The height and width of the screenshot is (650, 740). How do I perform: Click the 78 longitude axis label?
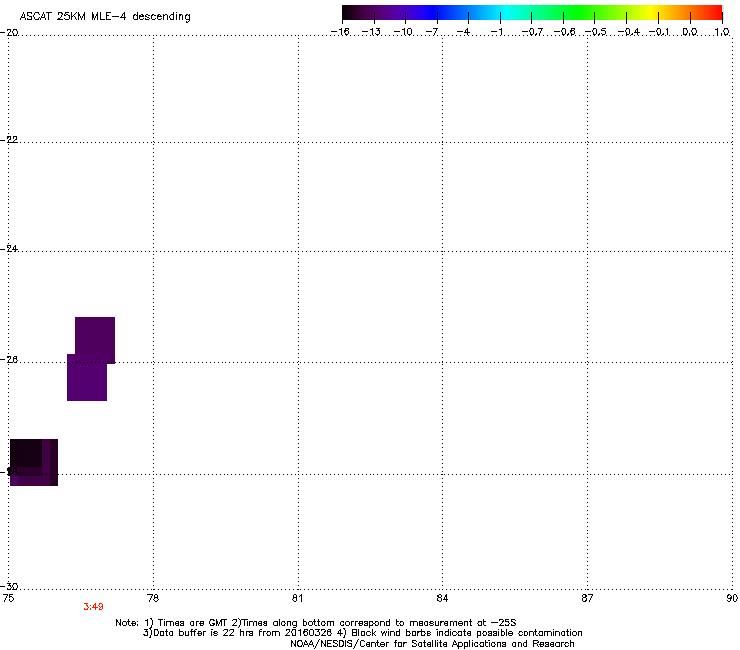153,598
